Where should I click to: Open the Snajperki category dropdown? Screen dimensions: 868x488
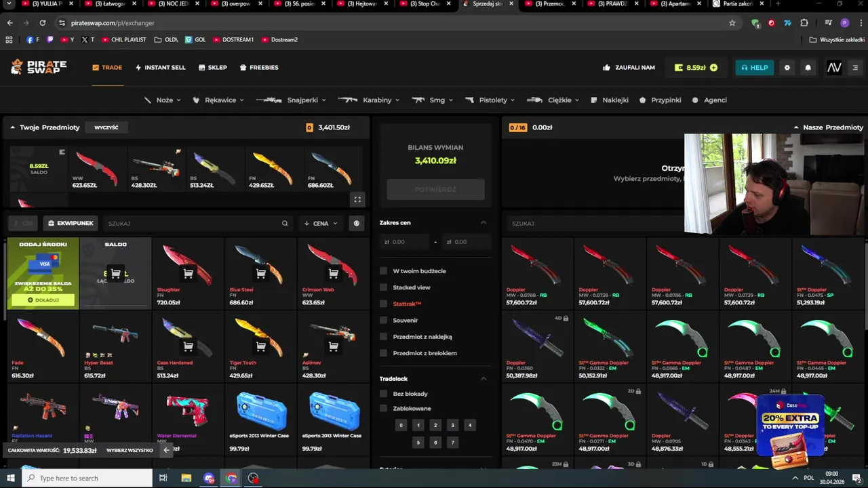(x=292, y=100)
